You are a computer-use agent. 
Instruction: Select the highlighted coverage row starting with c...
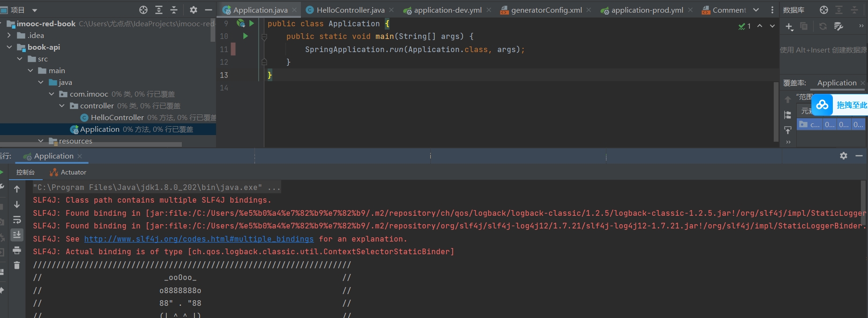pos(831,124)
